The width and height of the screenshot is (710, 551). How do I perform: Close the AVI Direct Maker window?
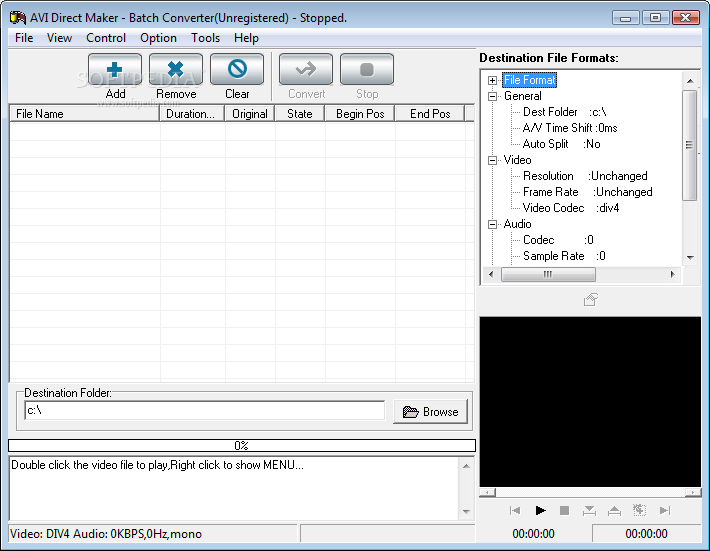pyautogui.click(x=686, y=18)
